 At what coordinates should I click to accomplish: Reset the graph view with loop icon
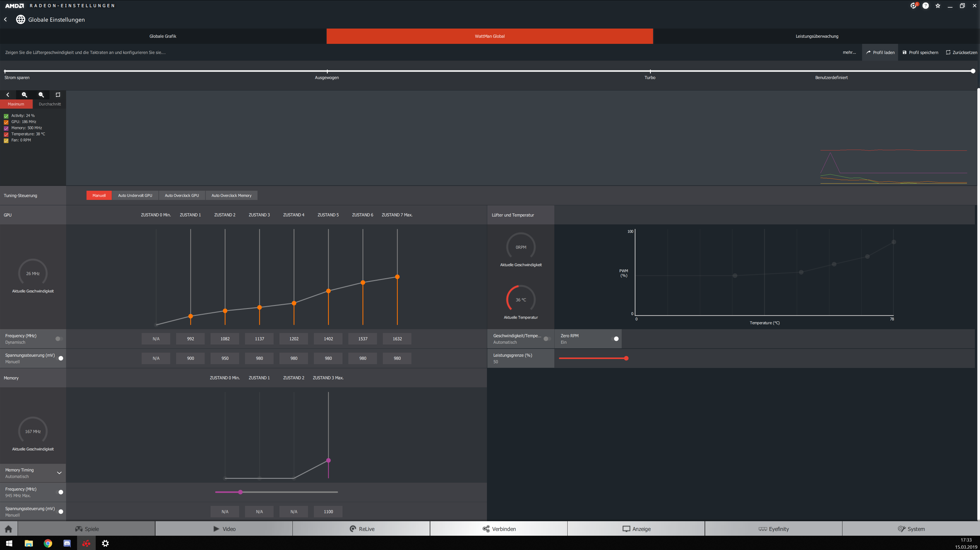pos(58,95)
